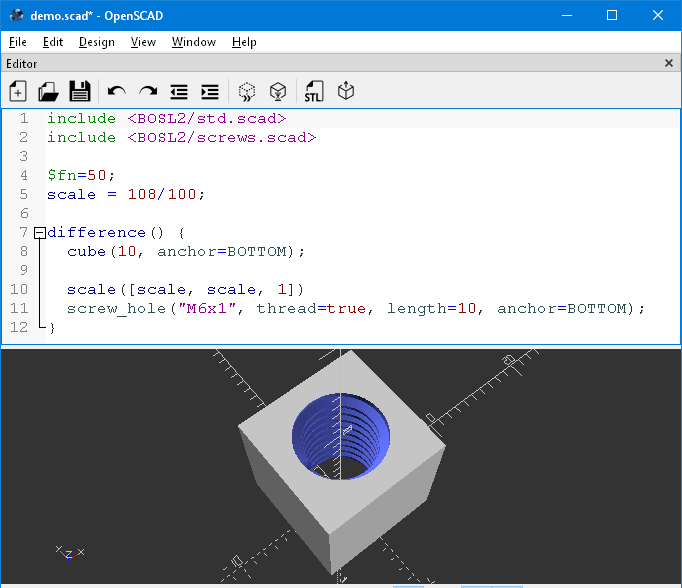The width and height of the screenshot is (682, 588).
Task: Close the Editor panel
Action: coord(669,63)
